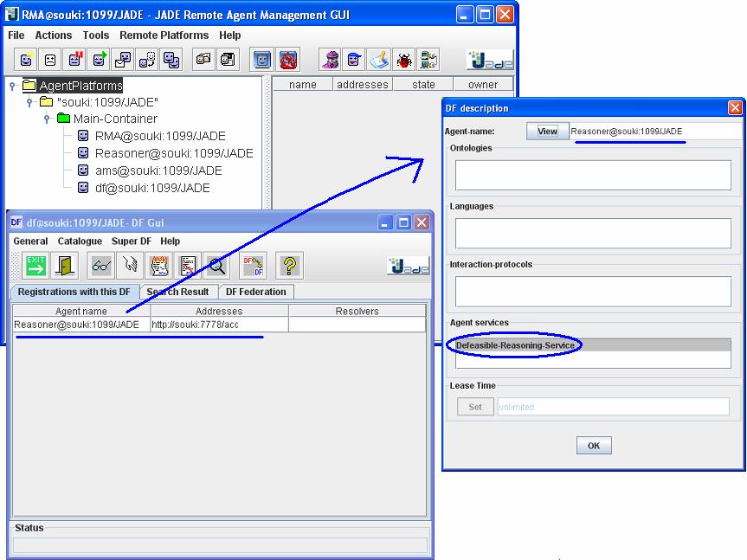Screen dimensions: 747x560
Task: Click OK in the DF description dialog
Action: point(594,446)
